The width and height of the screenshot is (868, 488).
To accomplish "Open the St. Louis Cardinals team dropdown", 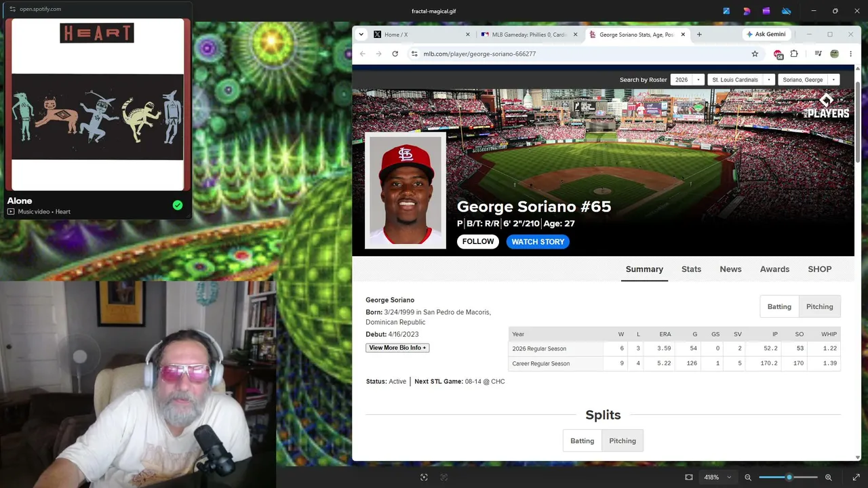I will [x=741, y=80].
